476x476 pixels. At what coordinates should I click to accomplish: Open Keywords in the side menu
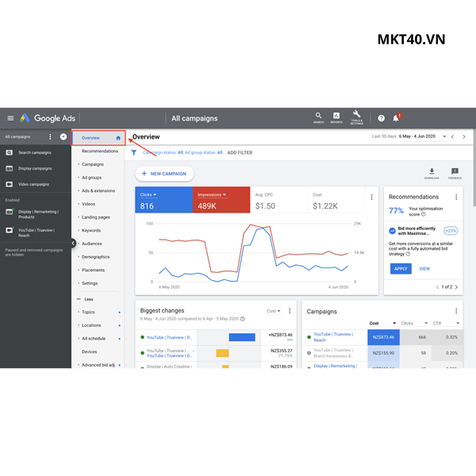pos(91,230)
